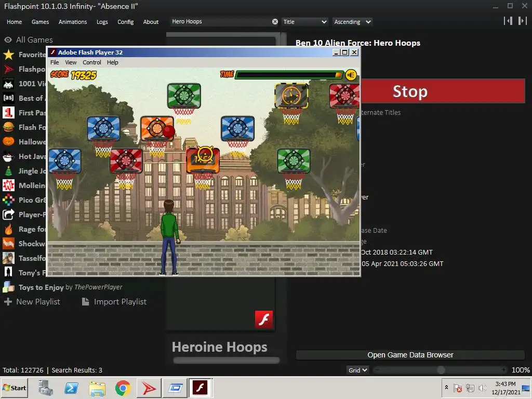The image size is (532, 399).
Task: Click Open Game Data Browser button
Action: pos(410,355)
